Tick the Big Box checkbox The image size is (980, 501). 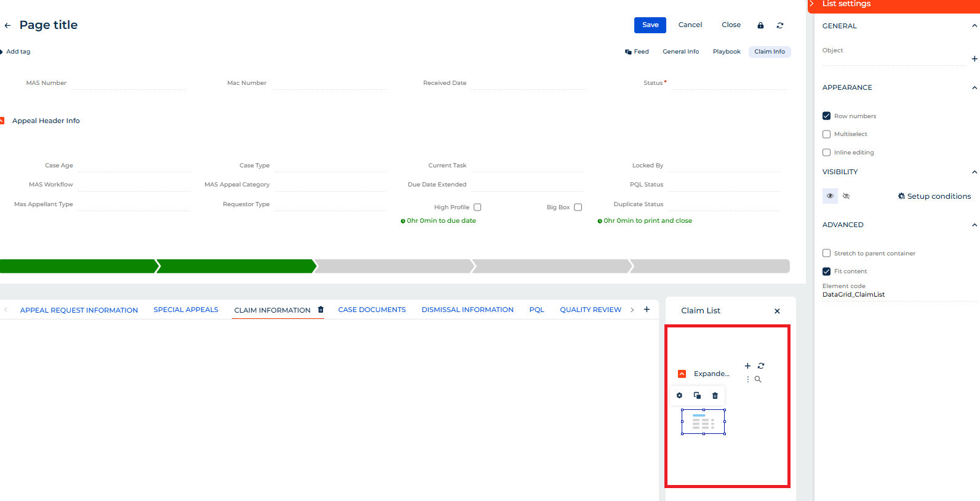click(x=578, y=207)
